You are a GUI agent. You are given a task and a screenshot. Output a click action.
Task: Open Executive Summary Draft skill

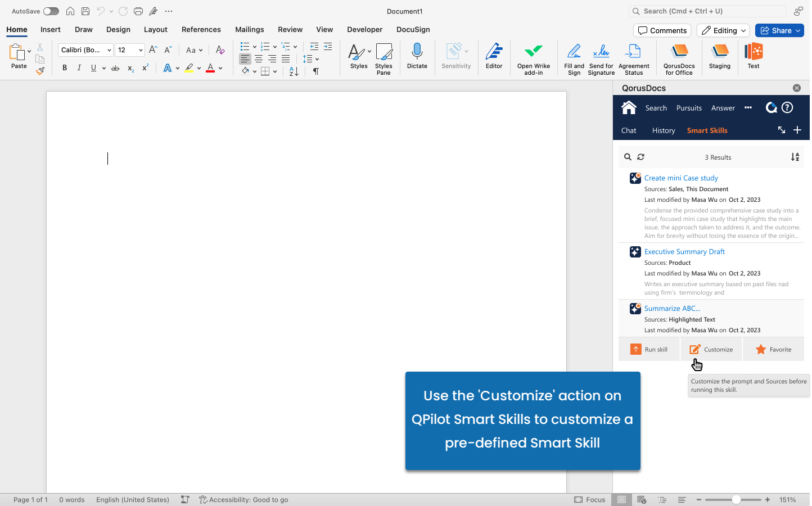coord(684,251)
